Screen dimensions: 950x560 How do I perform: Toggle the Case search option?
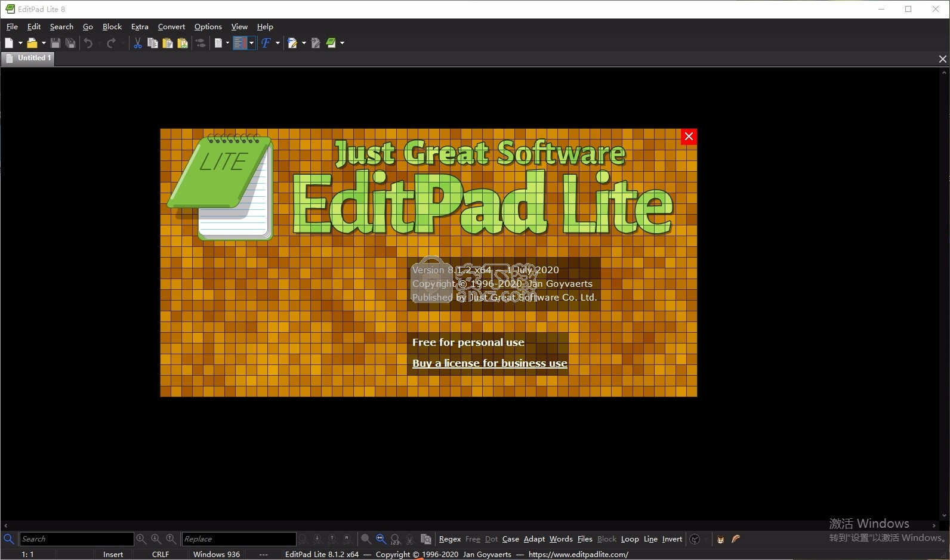[x=510, y=539]
